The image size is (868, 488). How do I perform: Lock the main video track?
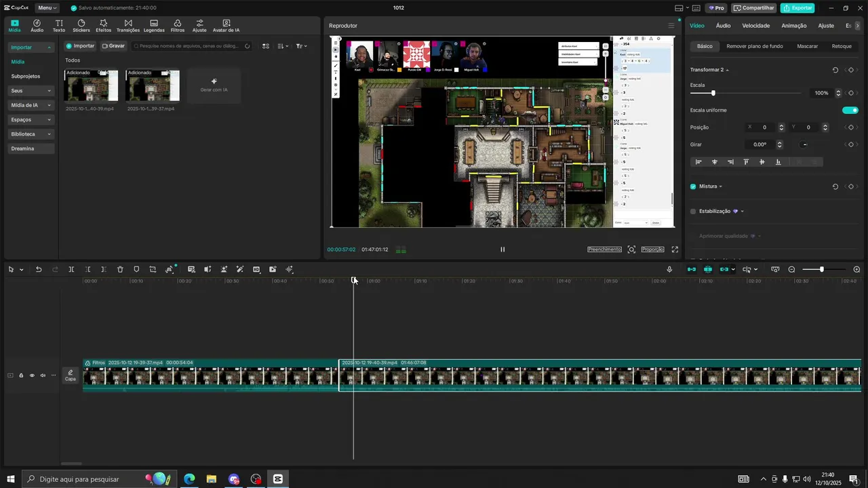(21, 375)
